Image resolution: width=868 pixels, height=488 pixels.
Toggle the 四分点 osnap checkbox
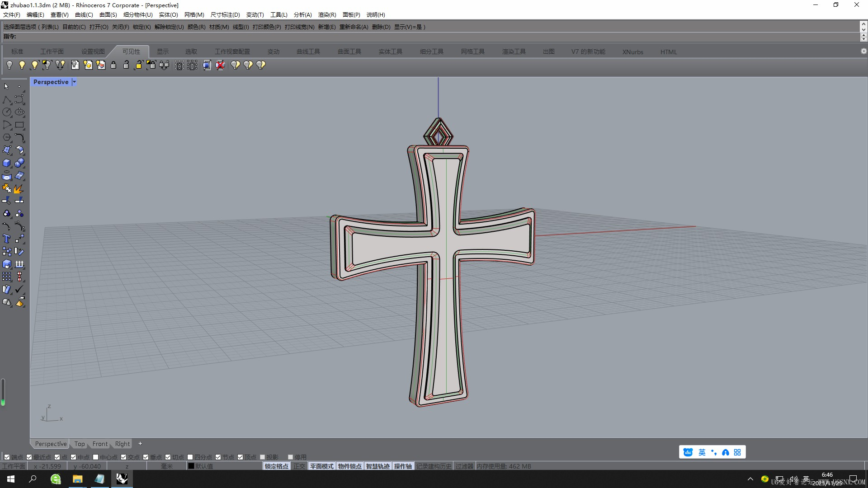click(x=190, y=457)
